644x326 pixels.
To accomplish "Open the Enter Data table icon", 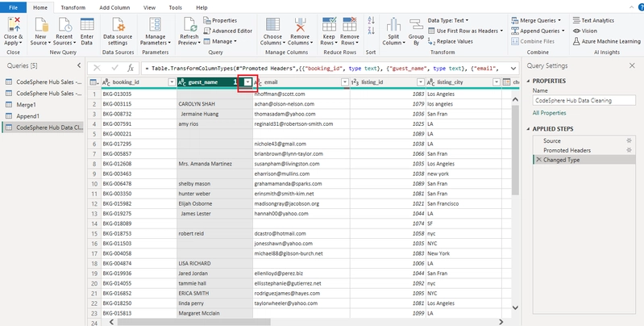I will [87, 25].
